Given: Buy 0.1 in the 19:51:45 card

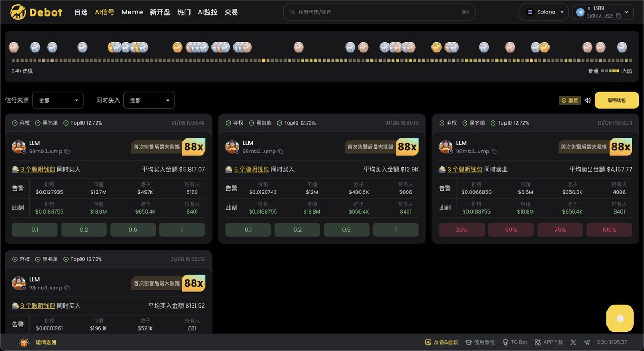Looking at the screenshot, I should tap(35, 230).
